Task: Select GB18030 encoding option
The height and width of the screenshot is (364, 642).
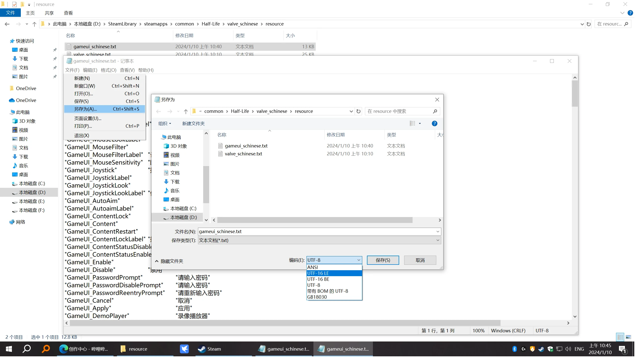Action: pyautogui.click(x=334, y=297)
